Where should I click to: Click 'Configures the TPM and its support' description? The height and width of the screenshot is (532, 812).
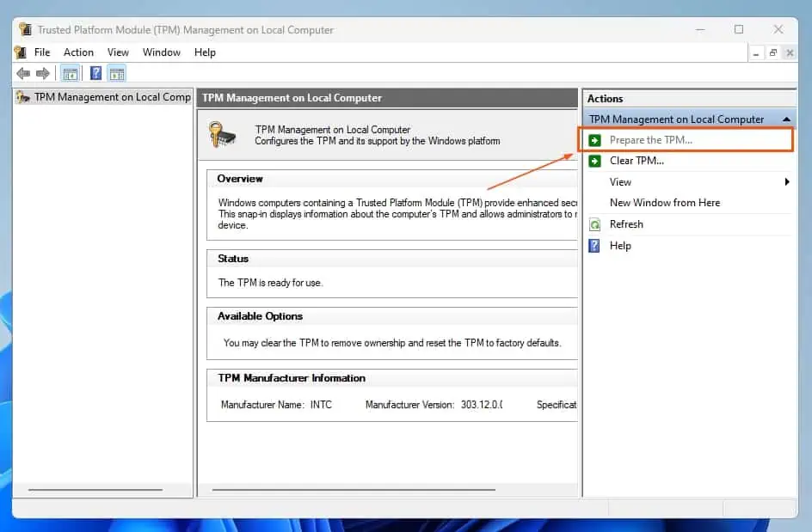coord(378,141)
